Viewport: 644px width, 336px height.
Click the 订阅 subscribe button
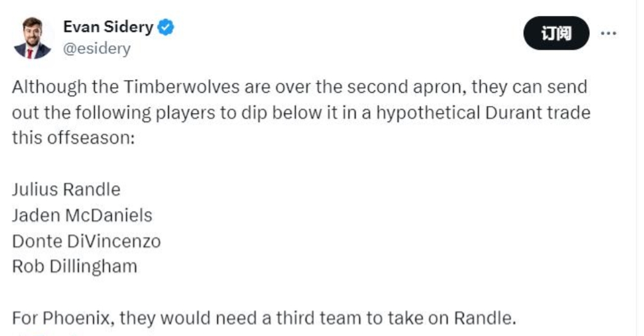(x=556, y=34)
